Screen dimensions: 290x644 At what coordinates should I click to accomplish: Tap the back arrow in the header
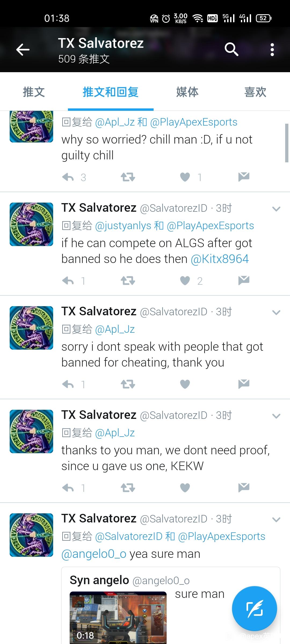pyautogui.click(x=23, y=50)
